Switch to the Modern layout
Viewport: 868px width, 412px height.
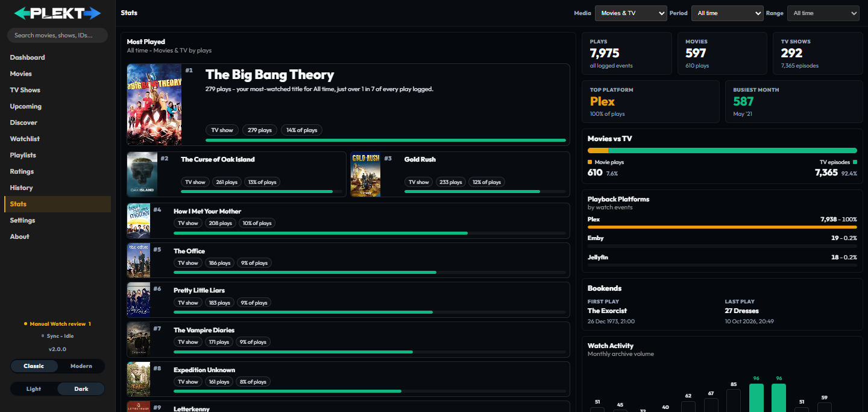(x=81, y=366)
